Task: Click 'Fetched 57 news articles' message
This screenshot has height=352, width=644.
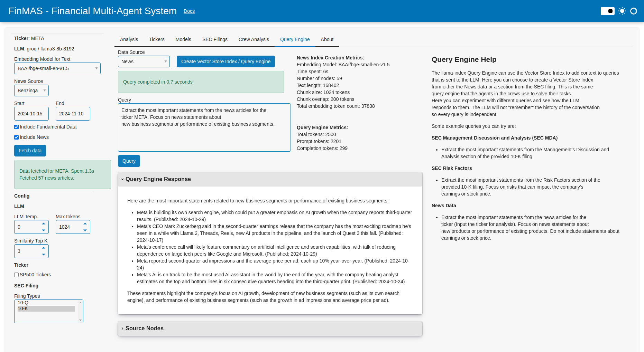Action: 47,178
